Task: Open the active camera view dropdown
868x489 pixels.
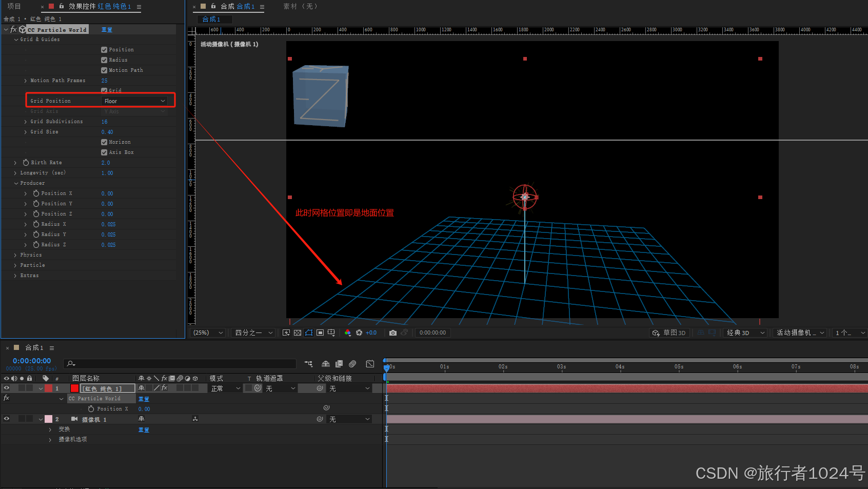Action: pyautogui.click(x=800, y=333)
